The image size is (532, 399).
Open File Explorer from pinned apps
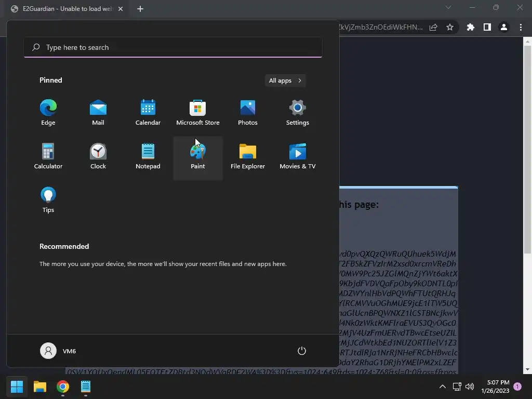248,157
